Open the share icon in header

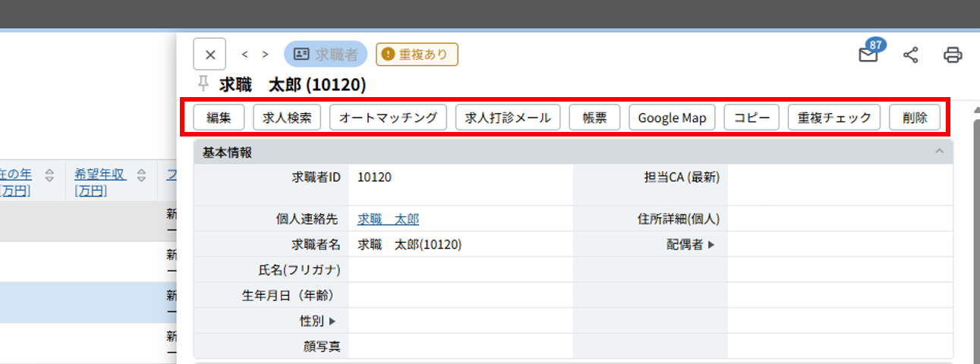pyautogui.click(x=911, y=55)
